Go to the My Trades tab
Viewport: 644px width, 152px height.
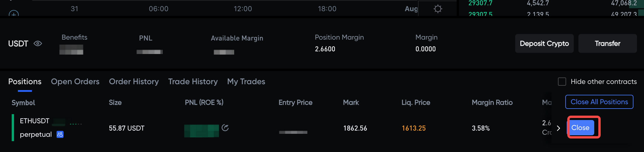tap(246, 82)
